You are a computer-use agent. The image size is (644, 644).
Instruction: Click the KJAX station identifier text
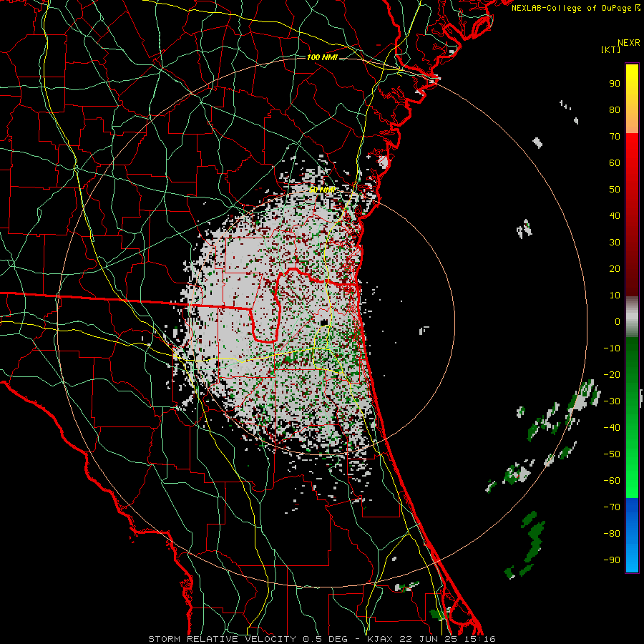(379, 639)
